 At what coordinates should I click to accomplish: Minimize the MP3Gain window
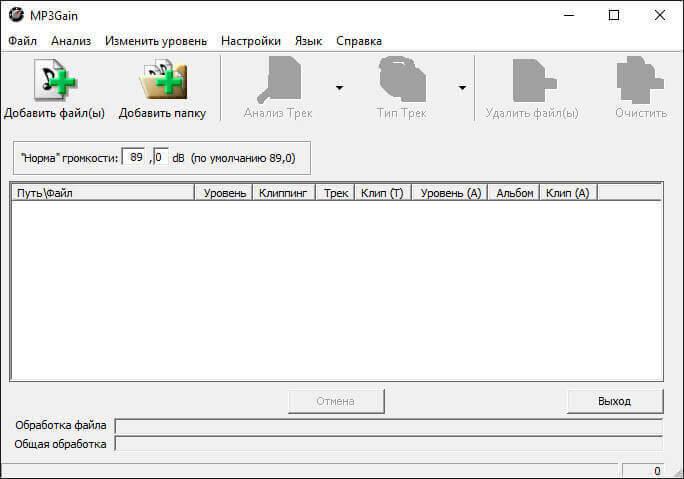(x=569, y=15)
